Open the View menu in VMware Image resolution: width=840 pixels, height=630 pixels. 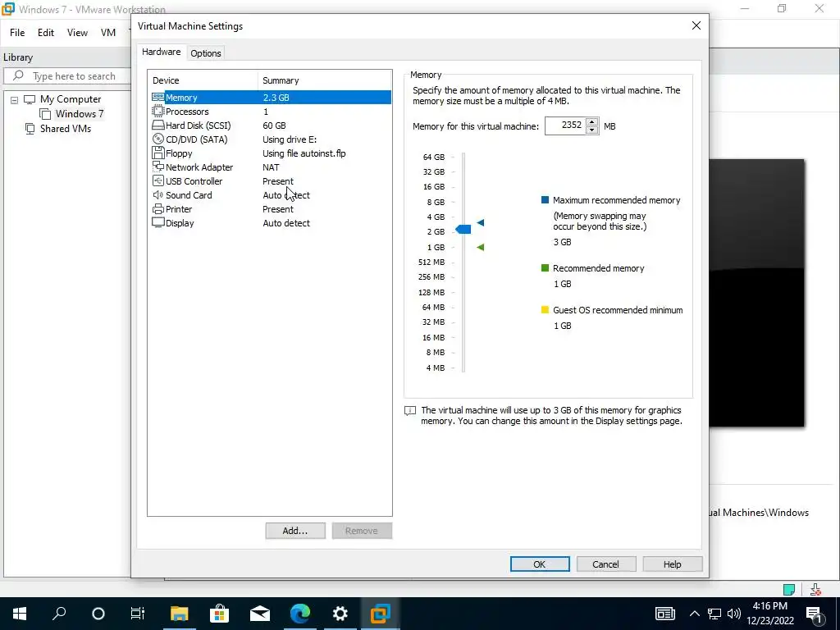[77, 33]
